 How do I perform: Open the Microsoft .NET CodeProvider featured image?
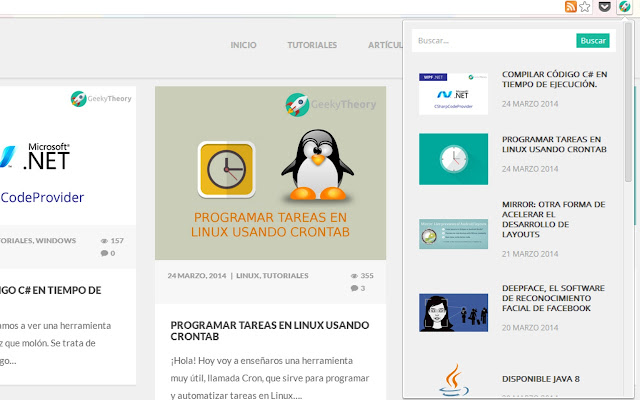click(68, 155)
